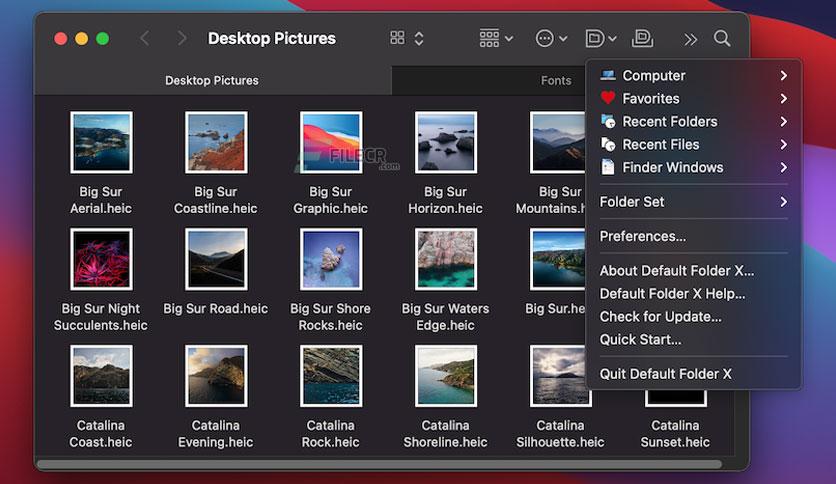Click the Recent Folders clock-folder icon
Viewport: 836px width, 484px height.
coord(608,122)
